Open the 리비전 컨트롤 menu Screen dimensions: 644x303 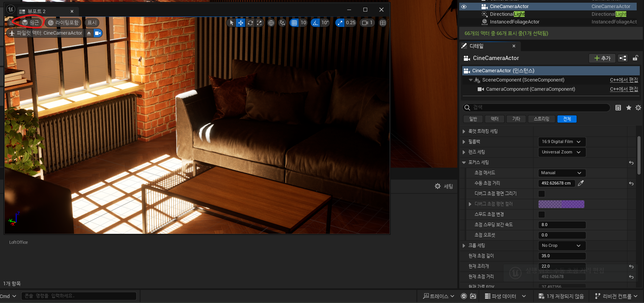(x=616, y=296)
